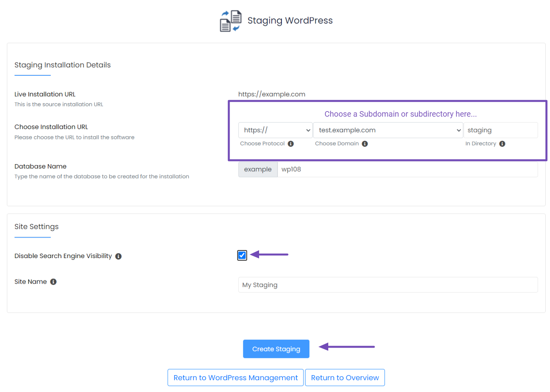550x392 pixels.
Task: Click the Choose Domain caption
Action: 337,144
